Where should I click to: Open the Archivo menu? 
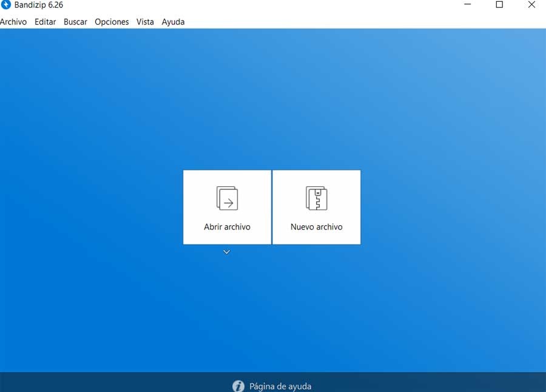pyautogui.click(x=13, y=22)
